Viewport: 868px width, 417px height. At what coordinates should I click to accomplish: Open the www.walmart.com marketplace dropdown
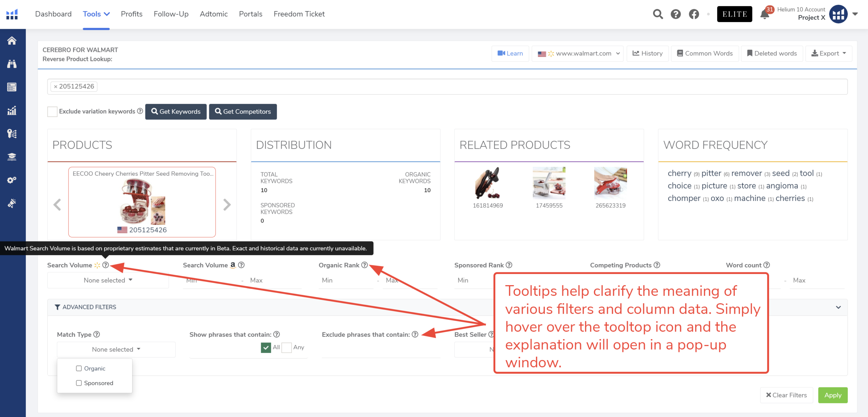(x=578, y=54)
